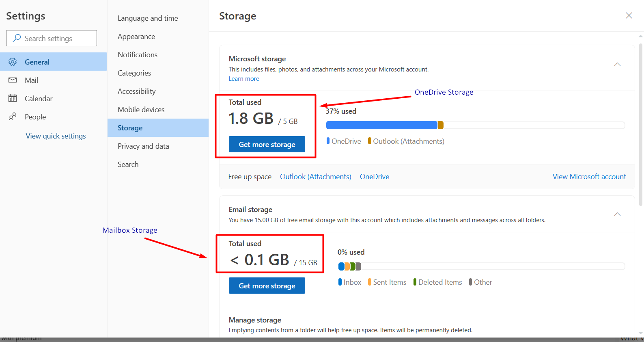Go to Notifications settings

pyautogui.click(x=138, y=55)
